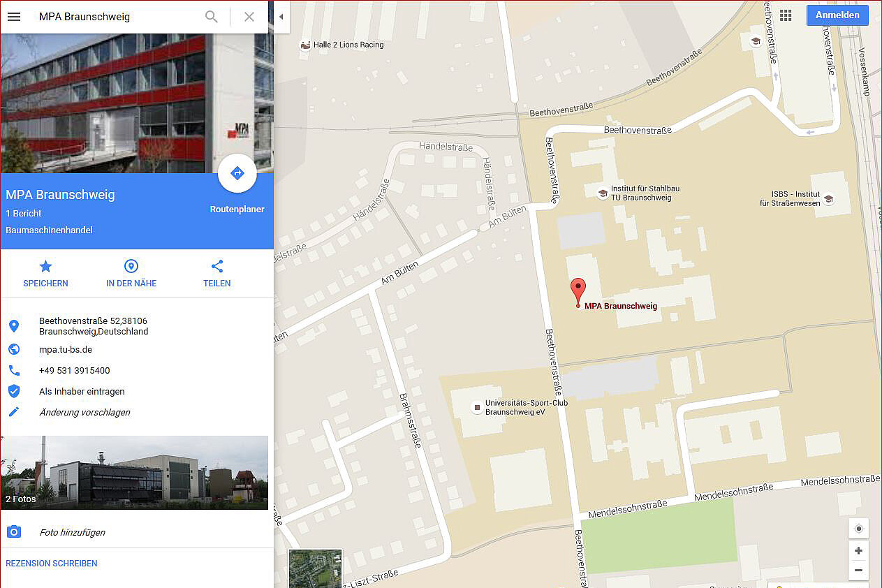Viewport: 882px width, 588px height.
Task: Show my location target button
Action: coord(858,529)
